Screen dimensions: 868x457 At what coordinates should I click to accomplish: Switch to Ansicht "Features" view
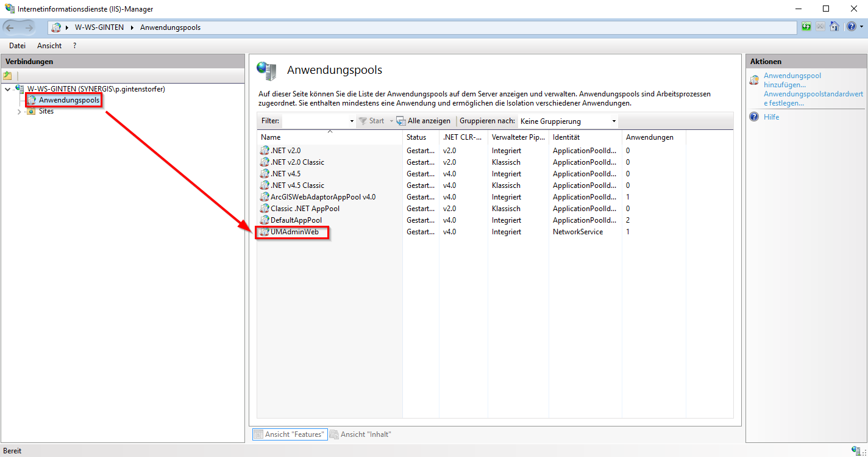point(290,434)
